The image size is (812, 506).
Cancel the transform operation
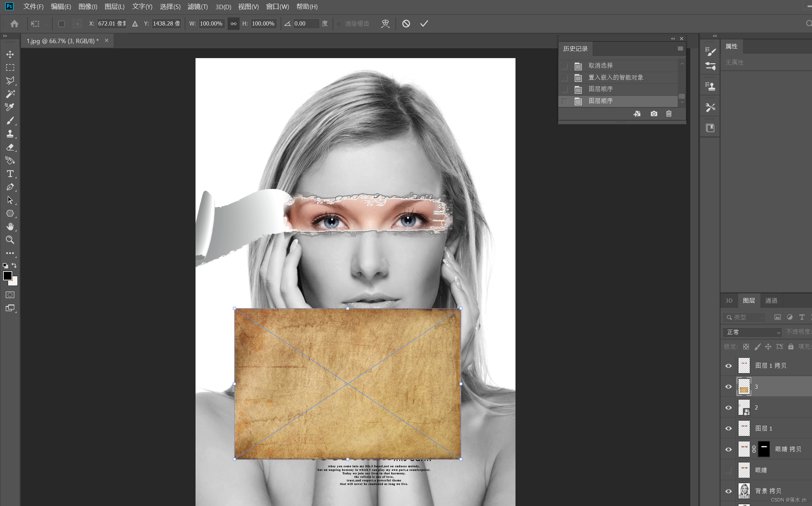point(406,23)
